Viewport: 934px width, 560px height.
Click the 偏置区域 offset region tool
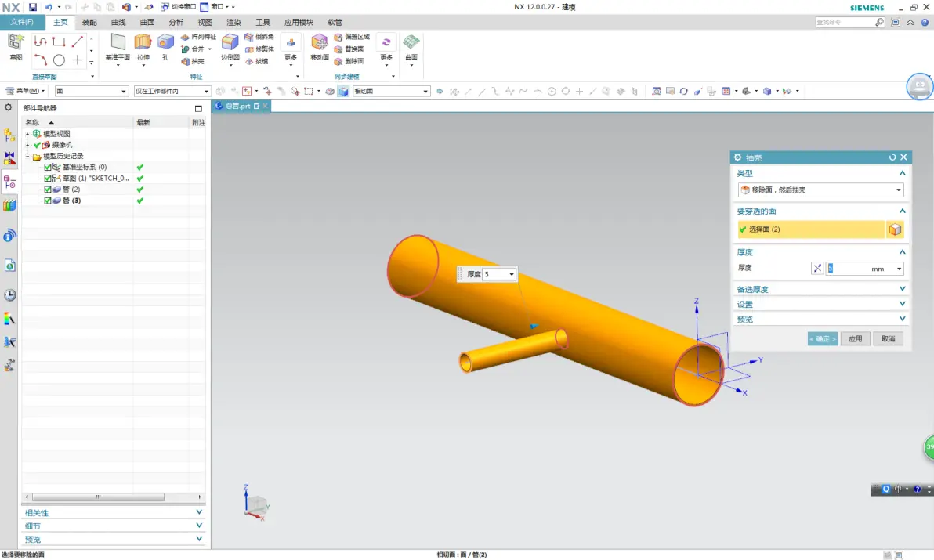352,37
